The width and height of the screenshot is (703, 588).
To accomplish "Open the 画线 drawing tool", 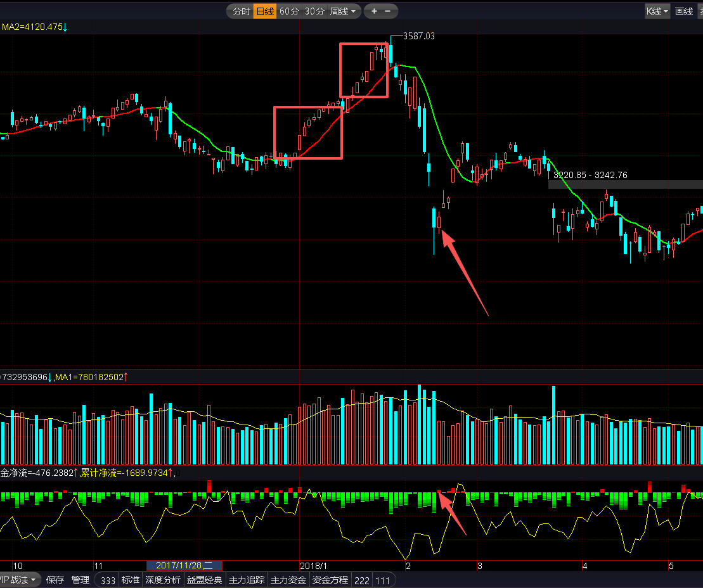I will click(x=684, y=11).
